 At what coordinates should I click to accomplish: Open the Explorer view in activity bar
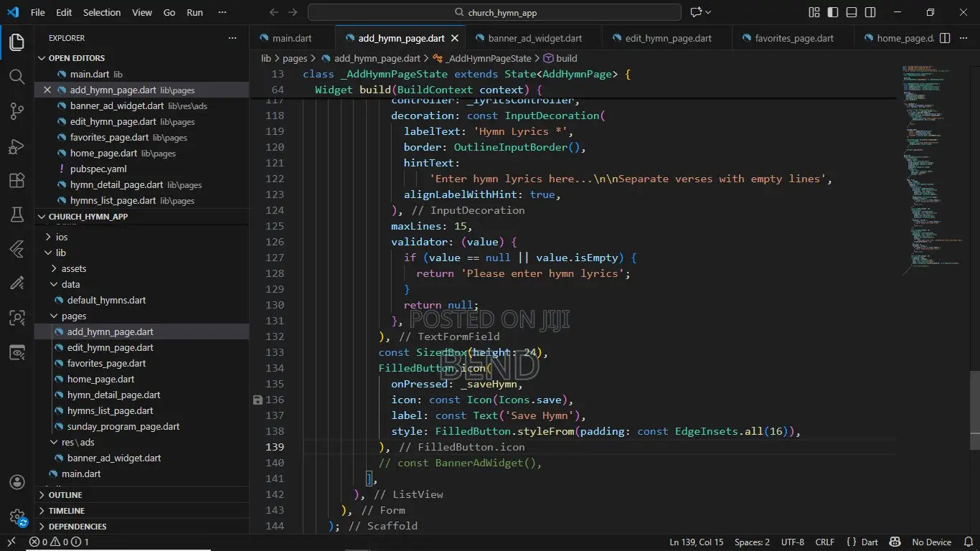pos(17,42)
